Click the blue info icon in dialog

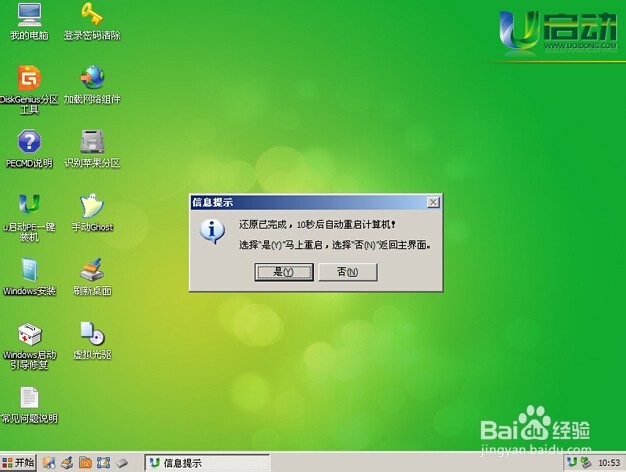point(212,231)
